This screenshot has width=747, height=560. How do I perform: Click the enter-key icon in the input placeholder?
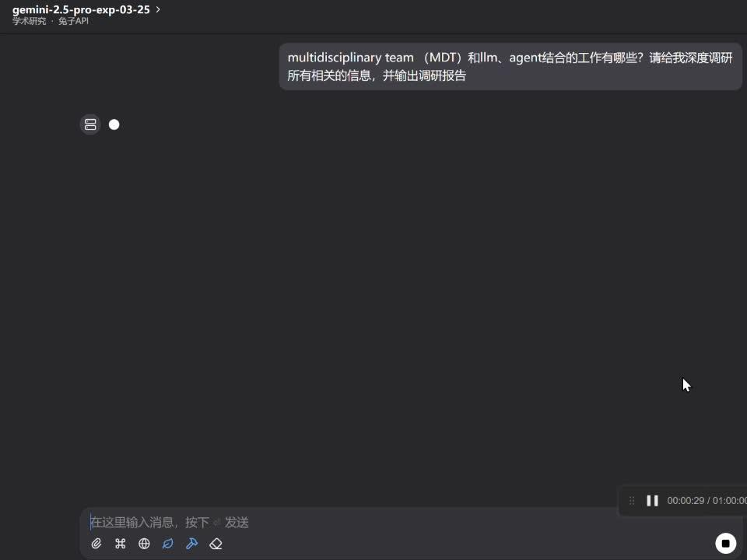pos(217,522)
